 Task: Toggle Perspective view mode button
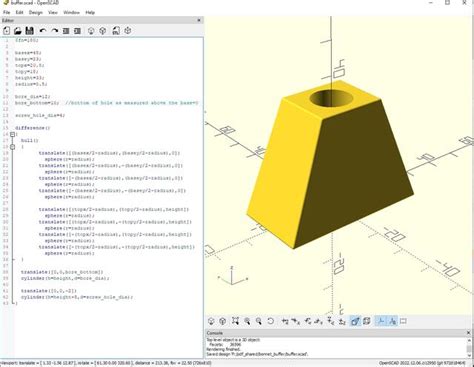tap(355, 321)
